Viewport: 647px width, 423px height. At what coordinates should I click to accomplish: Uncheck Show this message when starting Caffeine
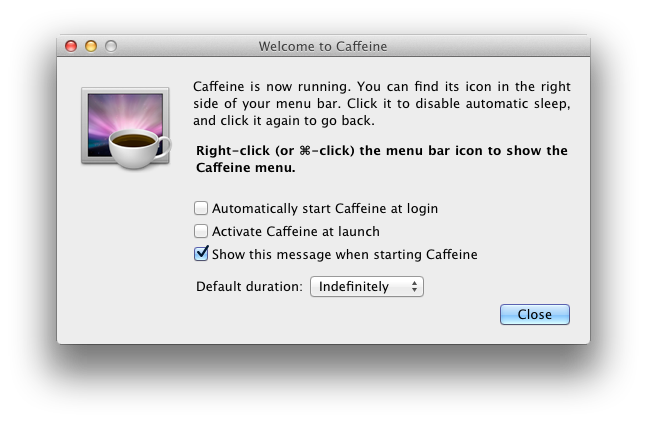201,253
